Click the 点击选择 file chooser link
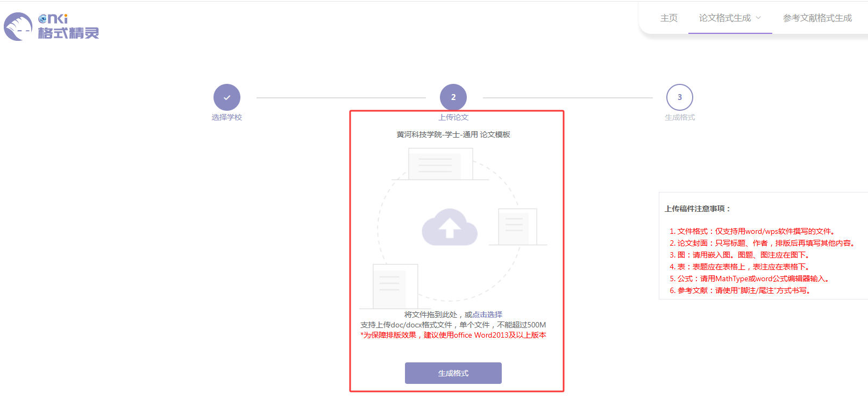 pyautogui.click(x=487, y=315)
